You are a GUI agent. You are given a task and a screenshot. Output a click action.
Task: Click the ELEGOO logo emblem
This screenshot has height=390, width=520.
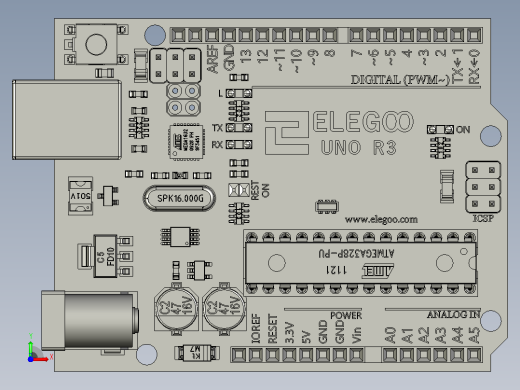pos(287,133)
